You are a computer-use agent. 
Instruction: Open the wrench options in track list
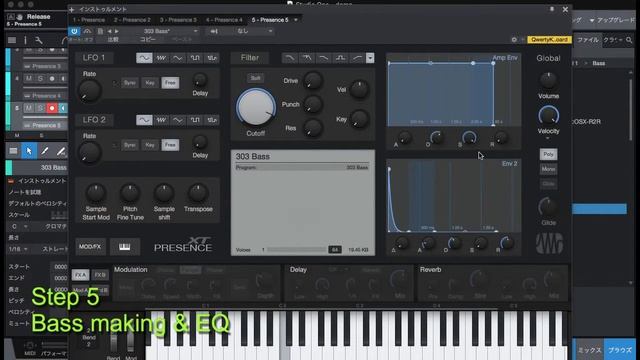39,40
